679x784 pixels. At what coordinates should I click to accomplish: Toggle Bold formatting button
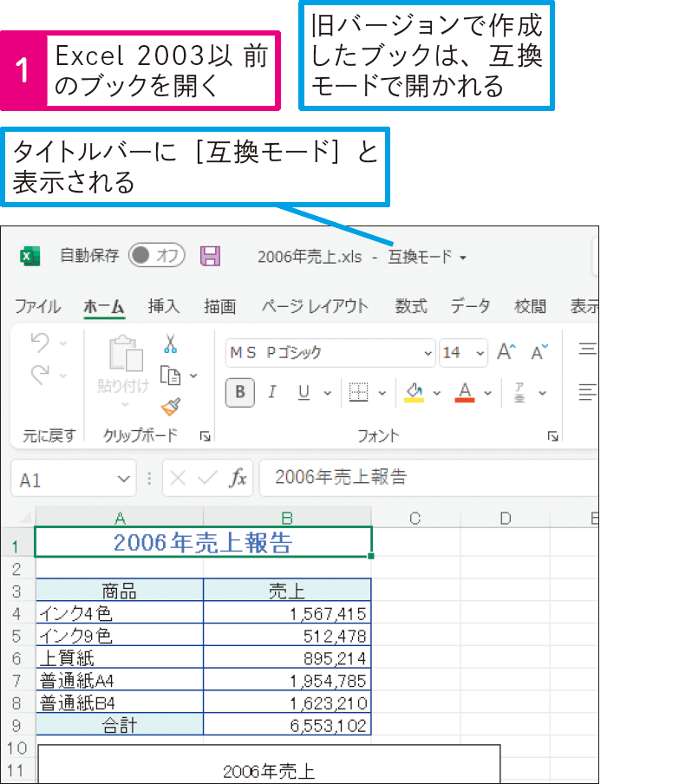click(240, 392)
